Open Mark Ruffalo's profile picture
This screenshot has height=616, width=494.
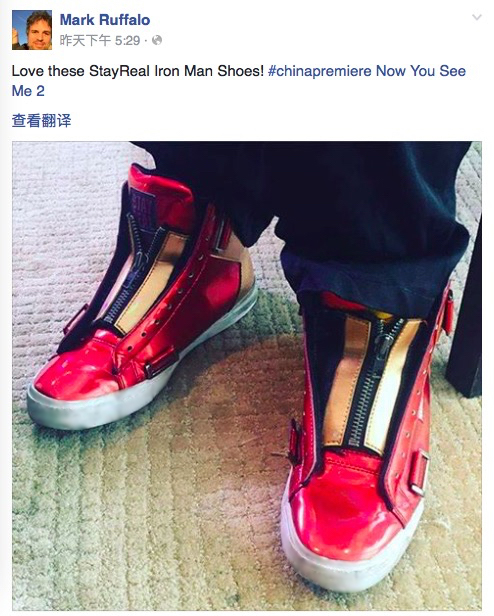coord(32,30)
